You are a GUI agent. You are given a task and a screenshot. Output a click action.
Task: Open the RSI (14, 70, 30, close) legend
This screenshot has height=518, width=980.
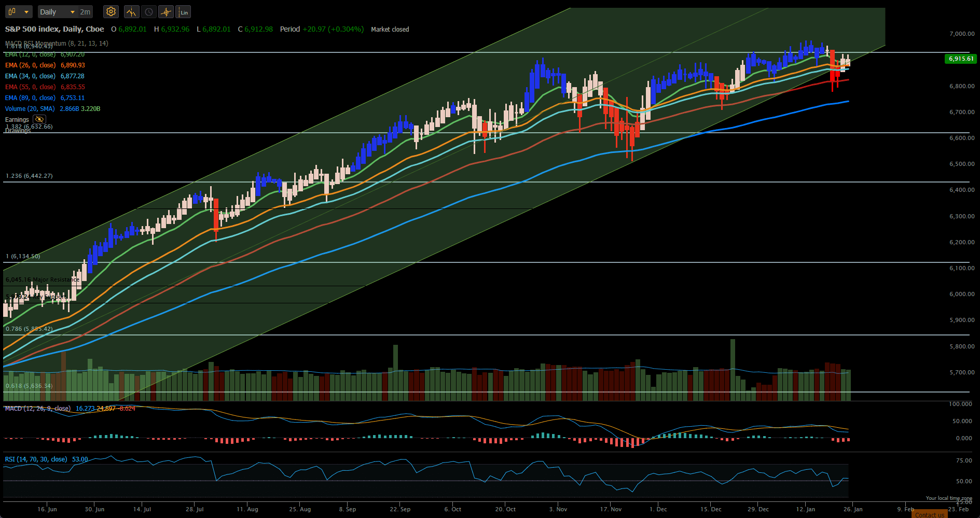coord(36,459)
